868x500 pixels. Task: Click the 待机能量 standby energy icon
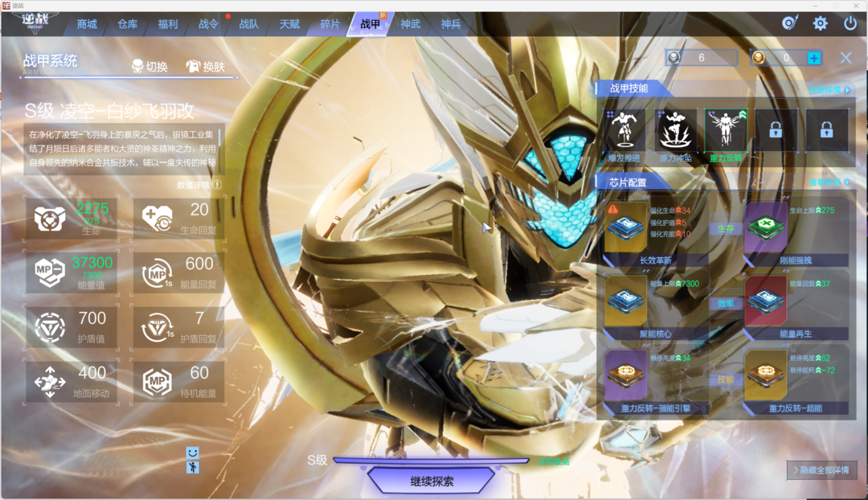[158, 382]
